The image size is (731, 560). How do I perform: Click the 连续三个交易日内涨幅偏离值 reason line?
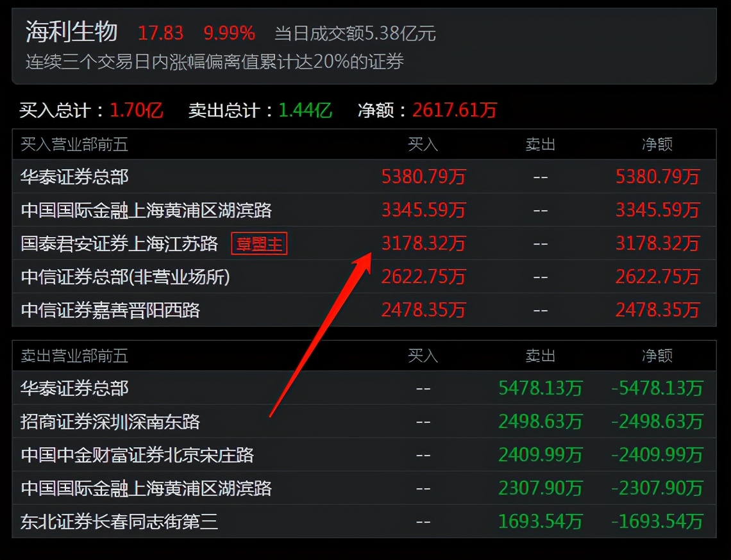[x=214, y=62]
